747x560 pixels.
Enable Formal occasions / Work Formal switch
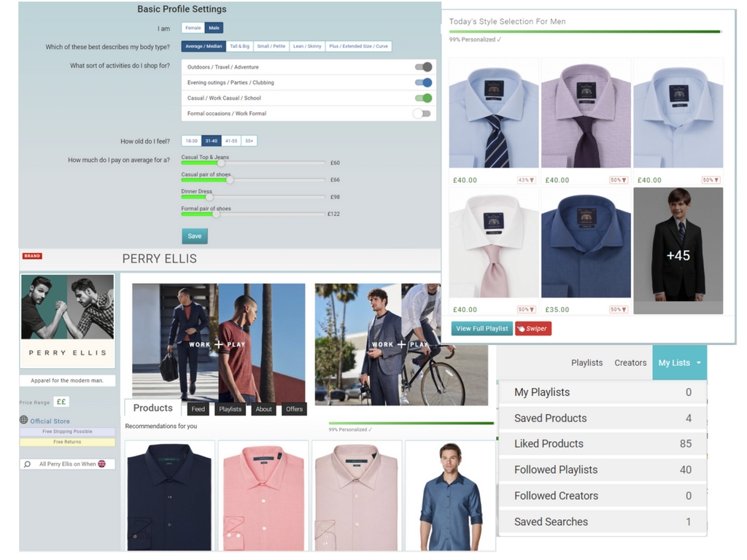pyautogui.click(x=422, y=113)
